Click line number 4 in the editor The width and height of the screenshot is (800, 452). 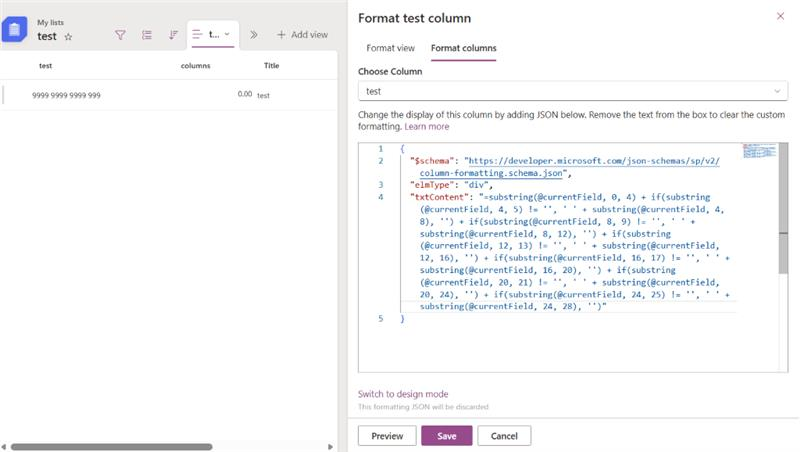click(381, 197)
